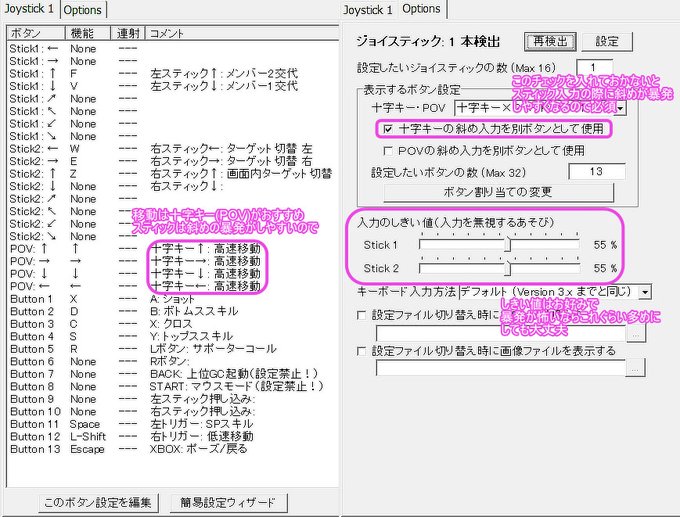The image size is (680, 517).
Task: Select the POV: ↑ row
Action: [173, 249]
